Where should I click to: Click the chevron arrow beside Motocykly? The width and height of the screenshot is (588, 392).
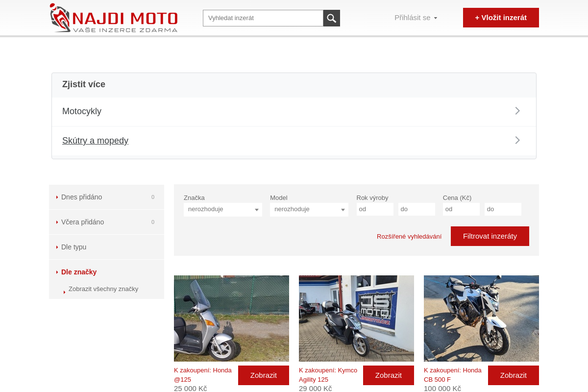pyautogui.click(x=517, y=111)
